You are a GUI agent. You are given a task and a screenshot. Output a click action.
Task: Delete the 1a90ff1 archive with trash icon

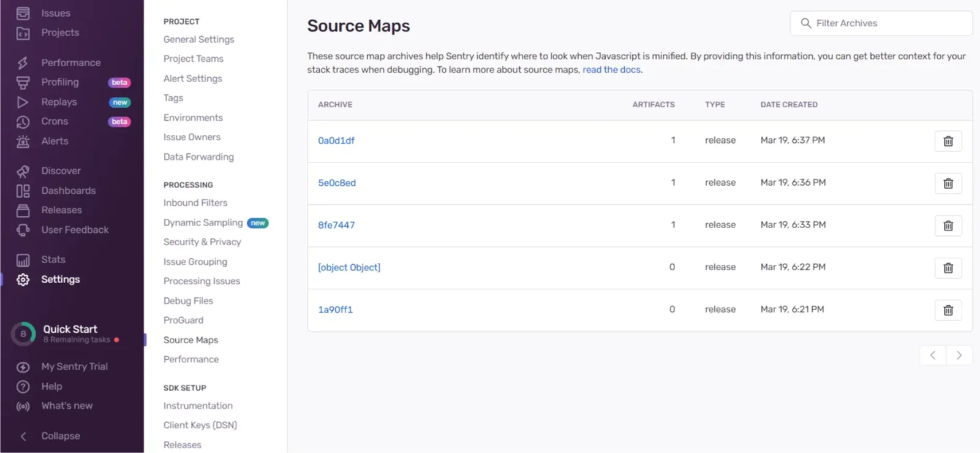[948, 310]
